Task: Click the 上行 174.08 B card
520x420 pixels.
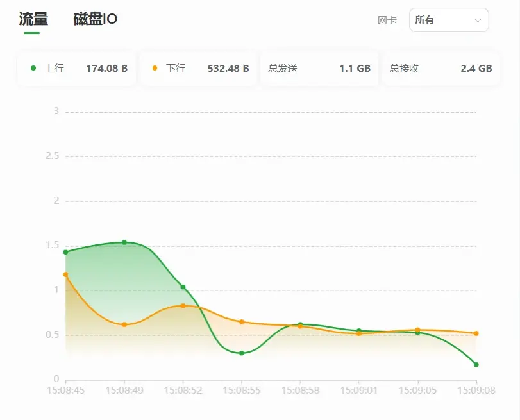Action: (77, 69)
